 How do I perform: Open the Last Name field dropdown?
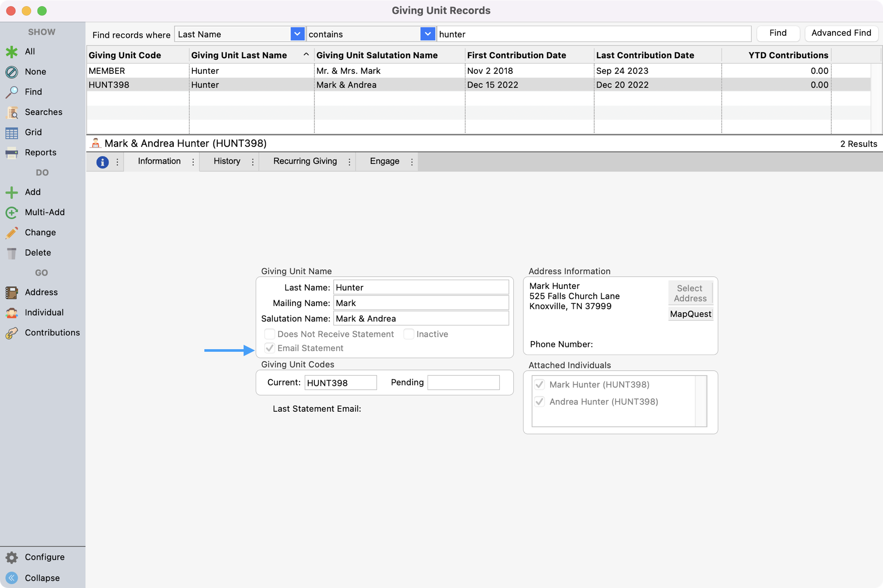297,34
